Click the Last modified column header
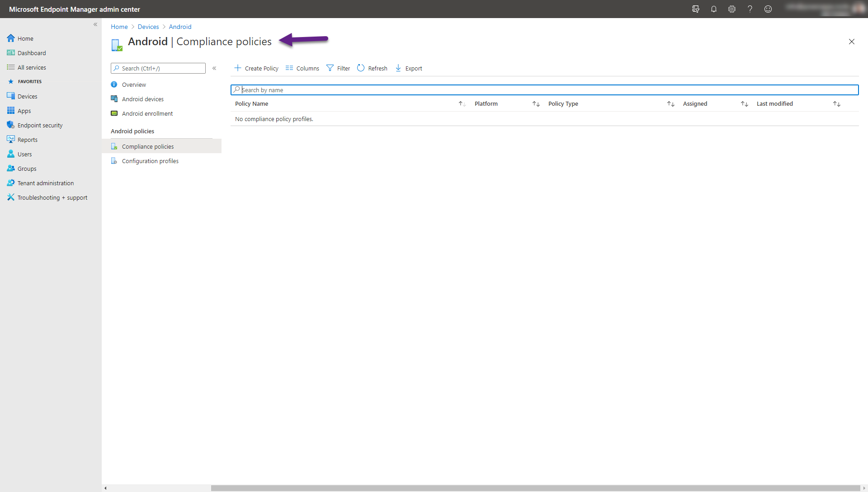The width and height of the screenshot is (868, 492). coord(775,104)
